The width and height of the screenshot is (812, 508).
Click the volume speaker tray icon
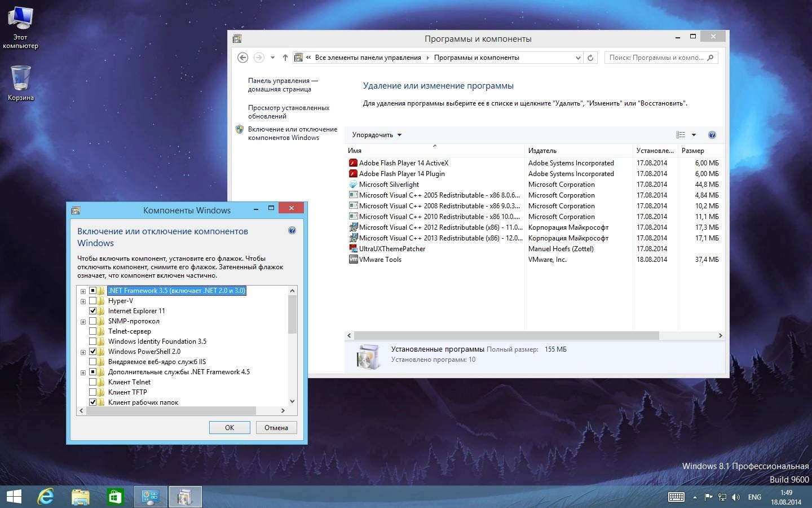pyautogui.click(x=735, y=497)
